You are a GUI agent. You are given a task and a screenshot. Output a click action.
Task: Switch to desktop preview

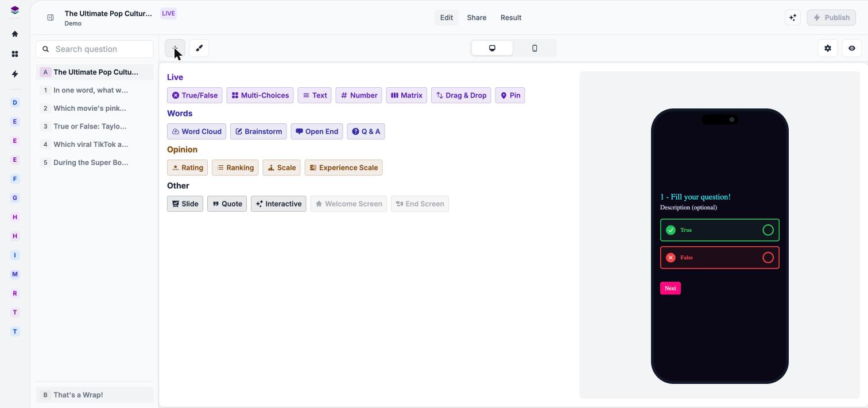point(492,48)
